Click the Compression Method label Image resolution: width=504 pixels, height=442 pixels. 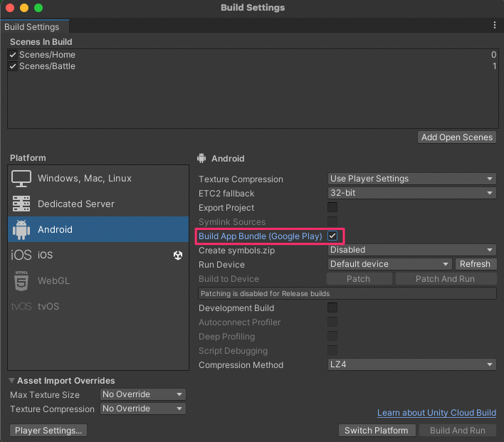241,365
